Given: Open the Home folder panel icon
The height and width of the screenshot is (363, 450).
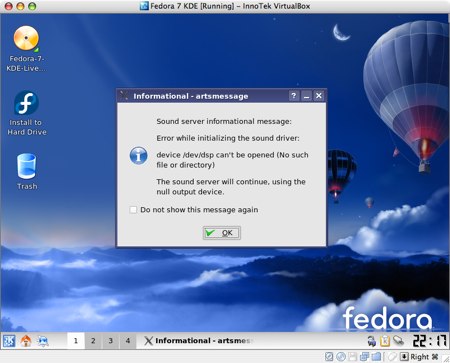Looking at the screenshot, I should click(x=26, y=341).
